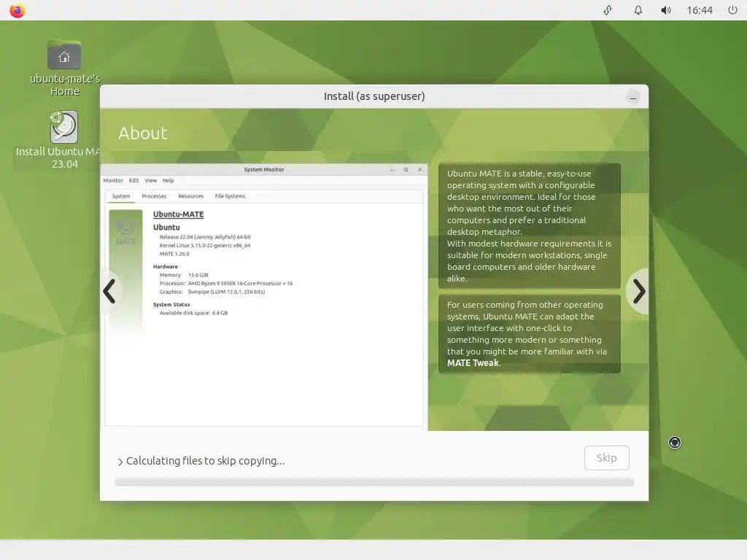747x560 pixels.
Task: Open Monitor menu in System Monitor
Action: click(x=113, y=181)
